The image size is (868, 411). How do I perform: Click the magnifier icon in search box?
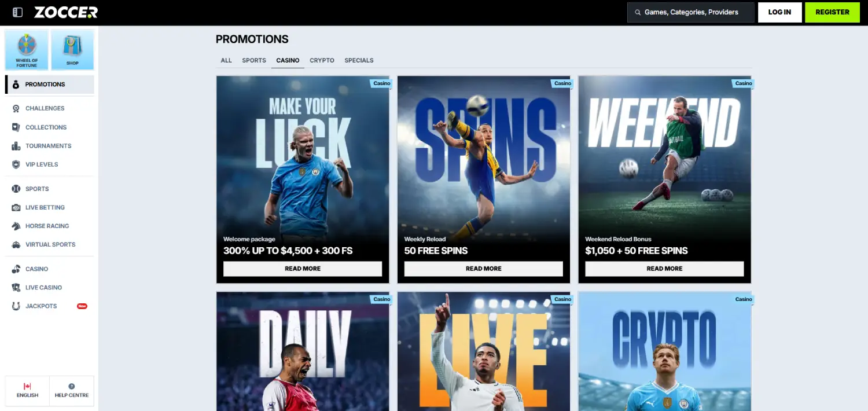click(638, 12)
